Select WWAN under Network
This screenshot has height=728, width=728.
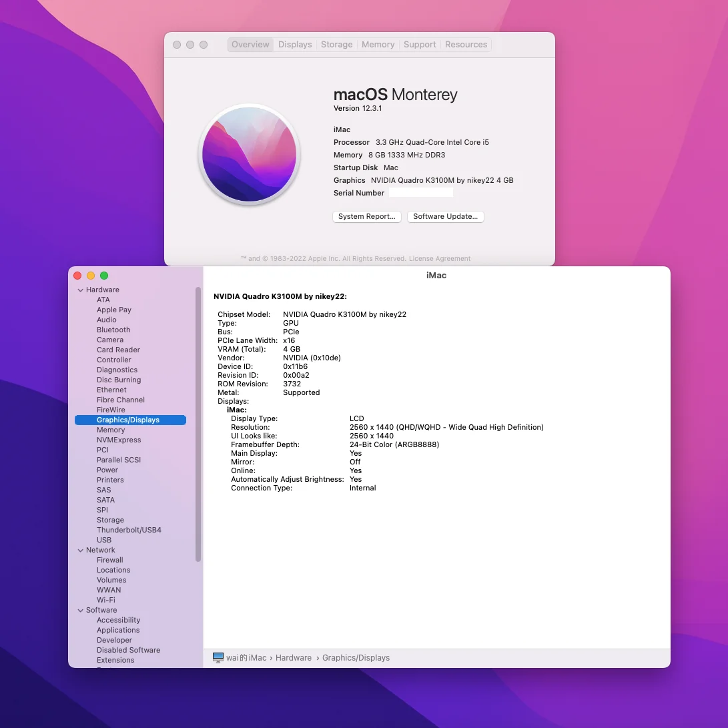coord(109,590)
